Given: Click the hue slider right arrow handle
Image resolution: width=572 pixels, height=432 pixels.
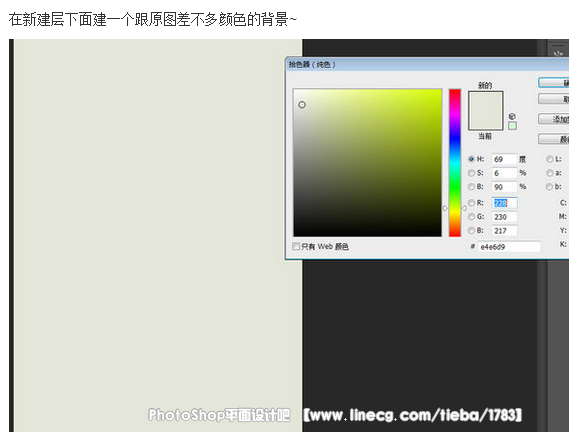Looking at the screenshot, I should coord(464,208).
